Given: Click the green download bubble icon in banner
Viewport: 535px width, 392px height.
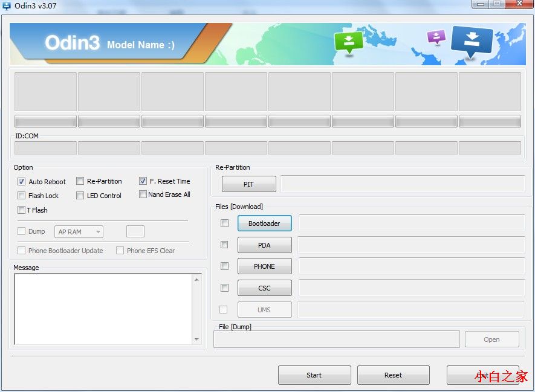Looking at the screenshot, I should pyautogui.click(x=348, y=42).
